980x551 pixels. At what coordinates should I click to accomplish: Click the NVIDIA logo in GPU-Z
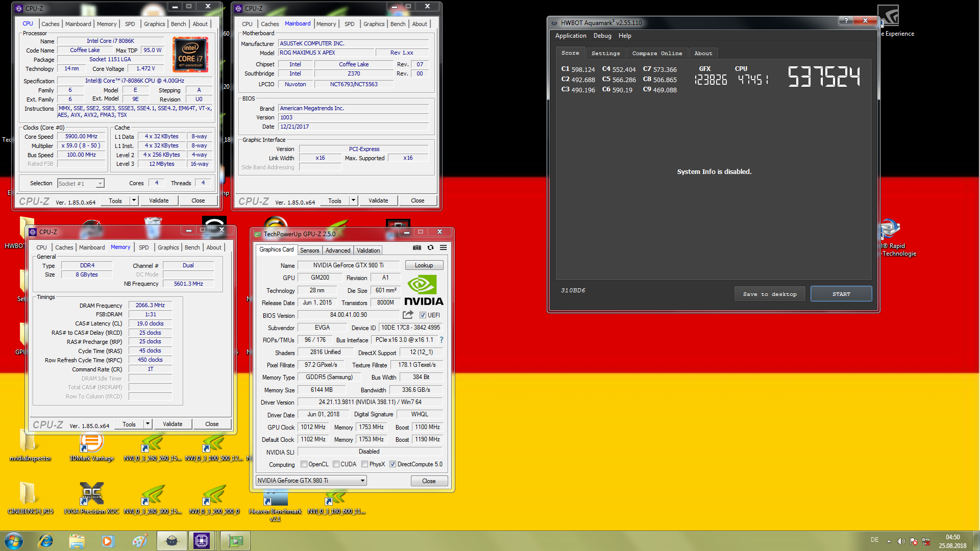(x=424, y=290)
